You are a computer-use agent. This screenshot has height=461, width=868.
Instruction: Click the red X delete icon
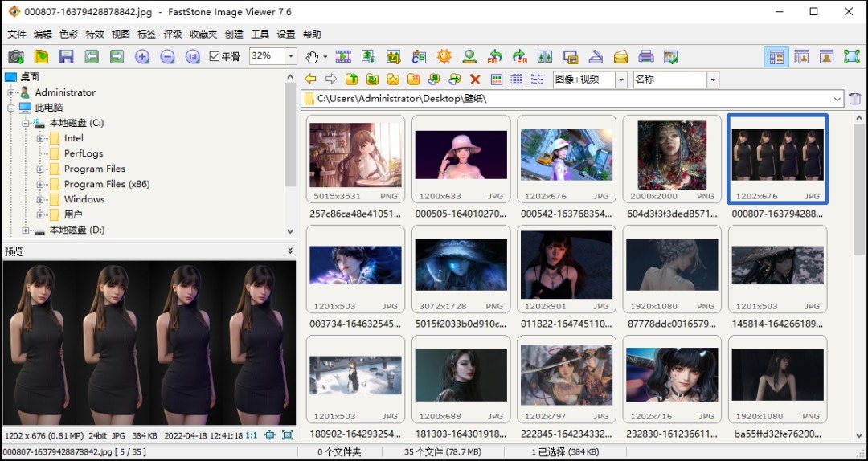click(475, 80)
